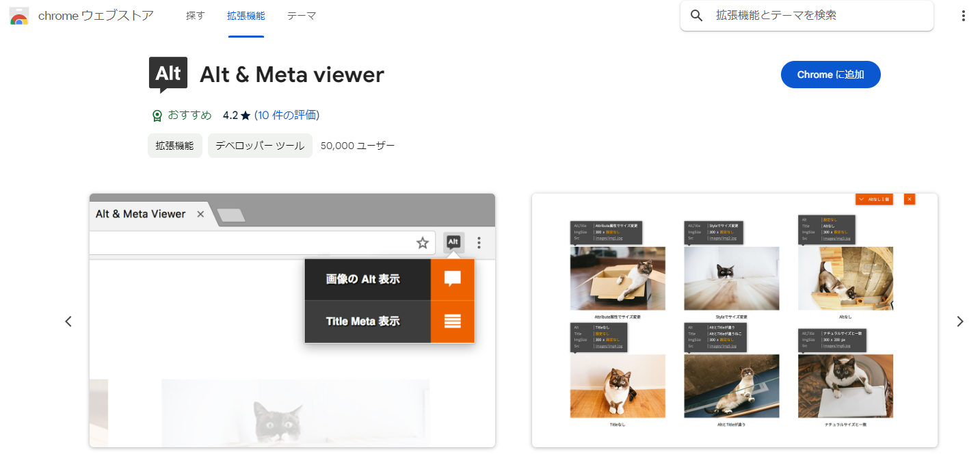Click the おすすめ featured badge icon
Screen dimensions: 980x465
[157, 116]
